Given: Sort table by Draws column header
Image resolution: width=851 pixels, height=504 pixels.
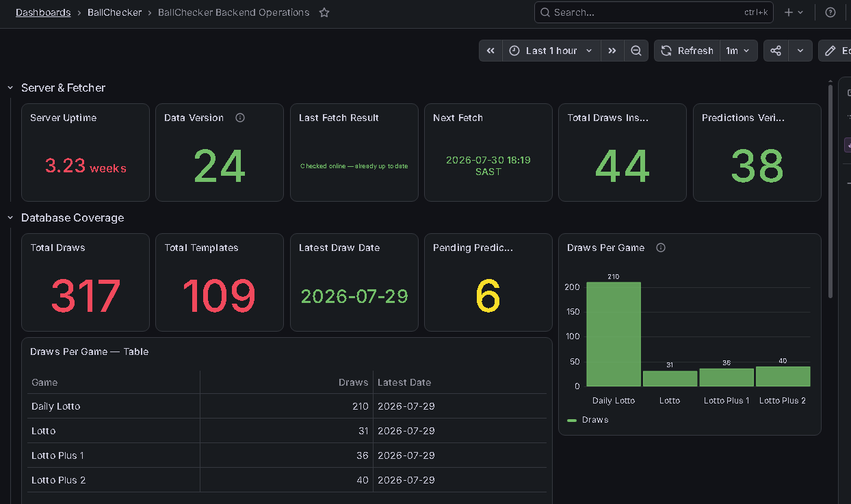Looking at the screenshot, I should coord(353,382).
